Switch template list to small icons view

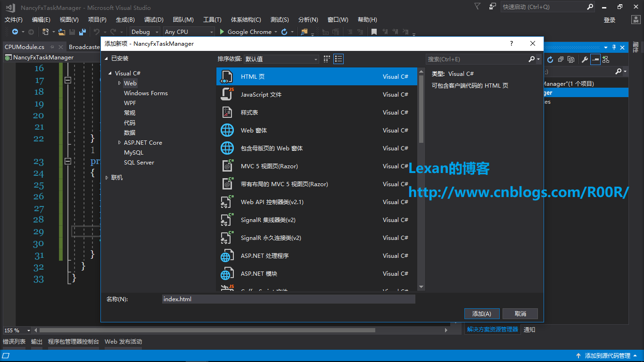click(327, 59)
